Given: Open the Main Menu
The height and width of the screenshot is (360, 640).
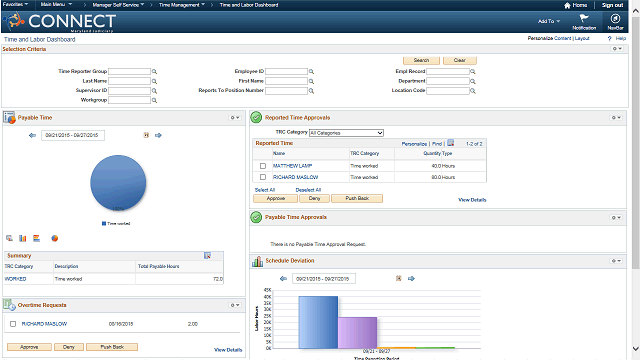Looking at the screenshot, I should click(56, 4).
